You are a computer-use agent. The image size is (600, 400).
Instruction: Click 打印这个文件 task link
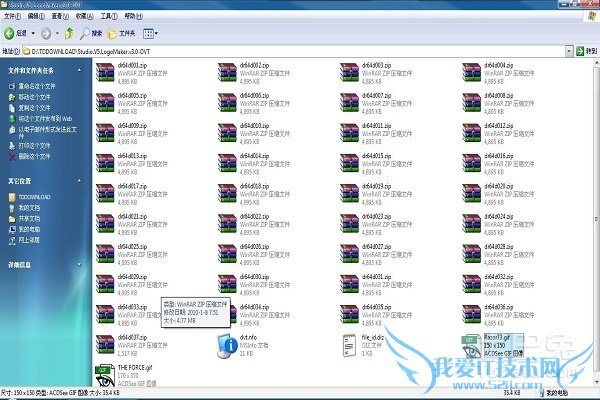(x=34, y=146)
